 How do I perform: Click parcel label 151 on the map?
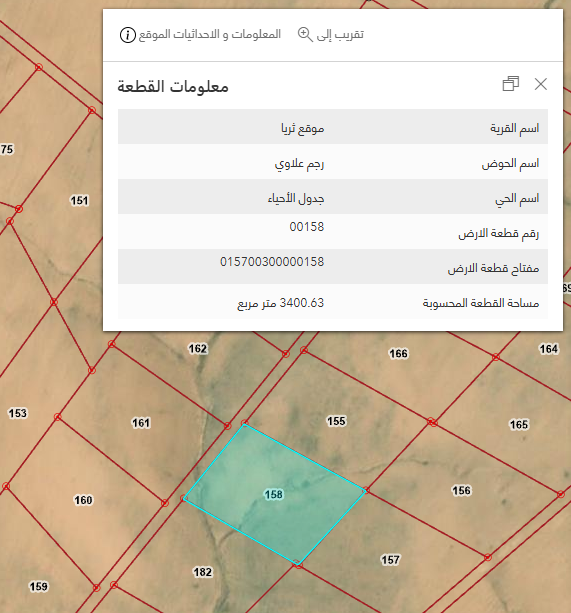click(79, 201)
